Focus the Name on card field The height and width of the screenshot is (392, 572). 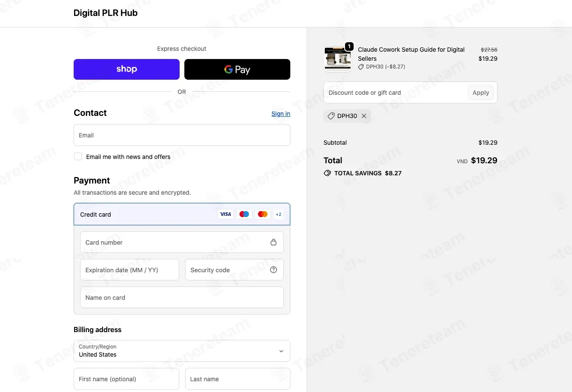click(x=182, y=297)
